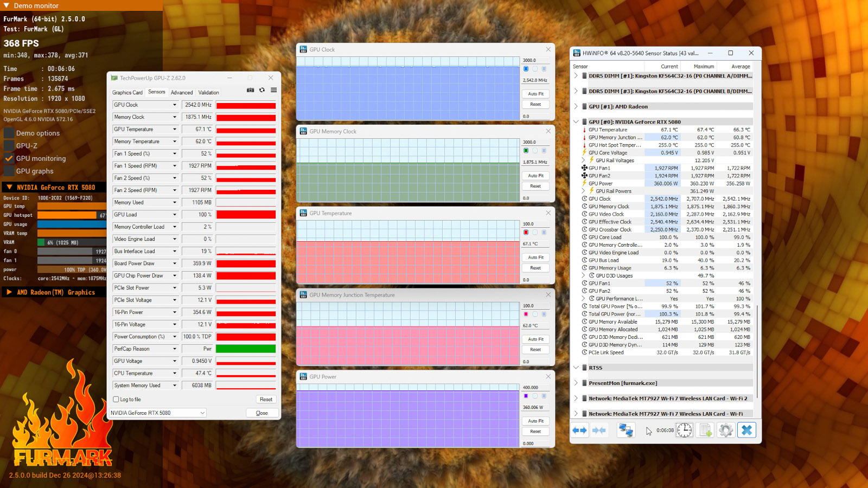Expand the PresentMon [furmark.exe] group
Viewport: 868px width, 488px height.
(x=576, y=383)
